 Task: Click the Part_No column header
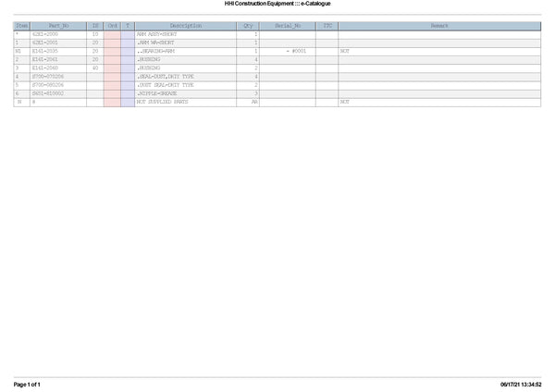click(x=58, y=26)
